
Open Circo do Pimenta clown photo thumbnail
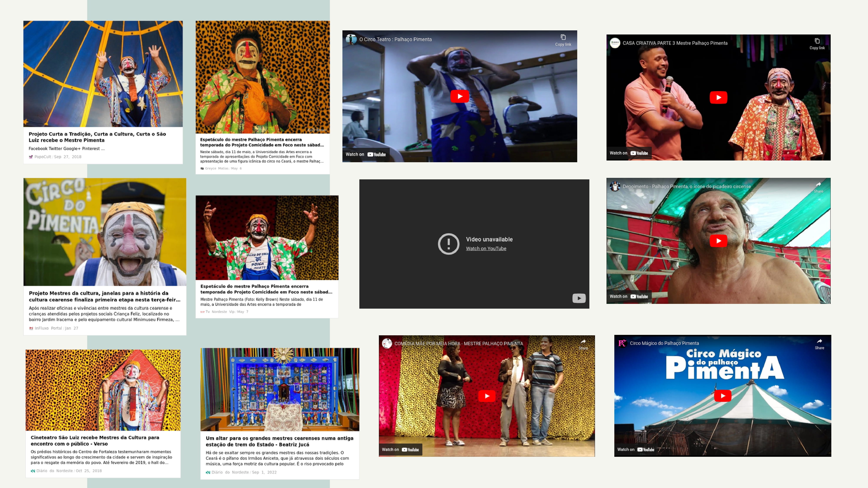click(104, 232)
